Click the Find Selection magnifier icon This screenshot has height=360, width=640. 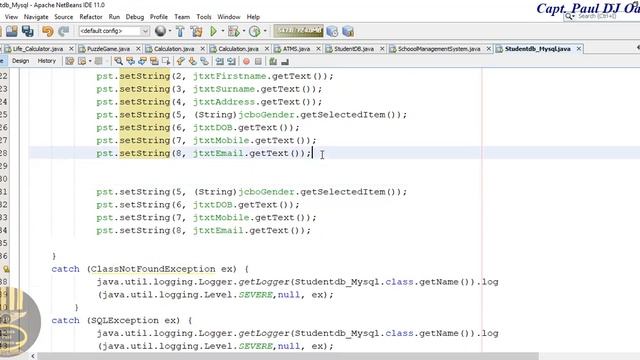tap(118, 61)
